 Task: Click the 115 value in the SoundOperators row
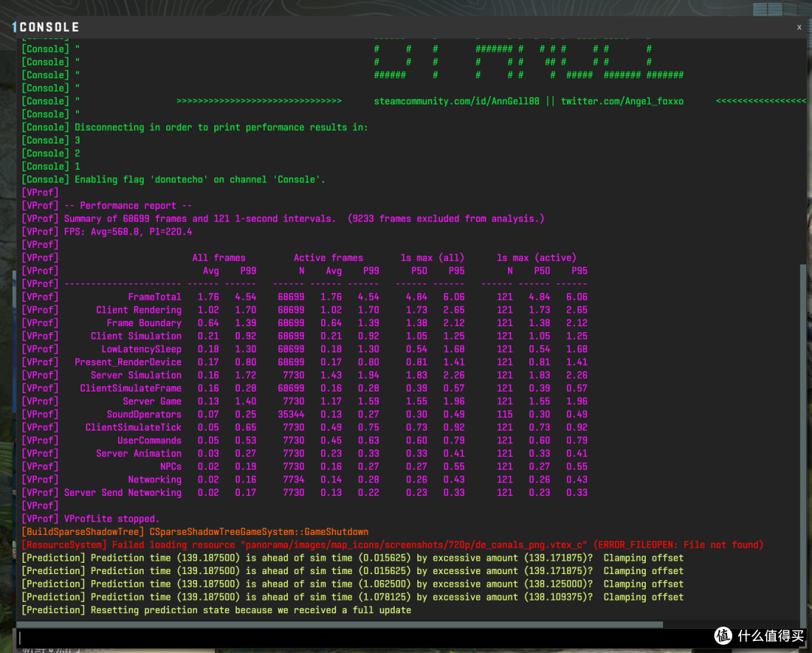point(504,415)
